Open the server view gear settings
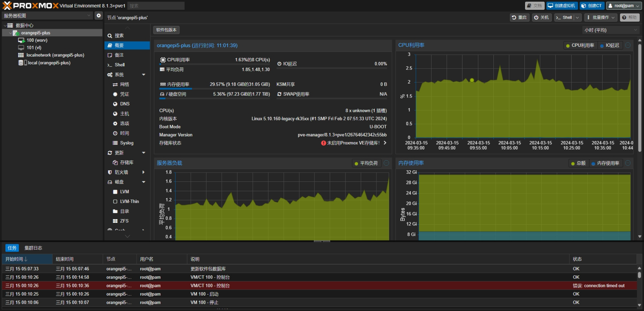Viewport: 644px width, 311px height. click(98, 15)
